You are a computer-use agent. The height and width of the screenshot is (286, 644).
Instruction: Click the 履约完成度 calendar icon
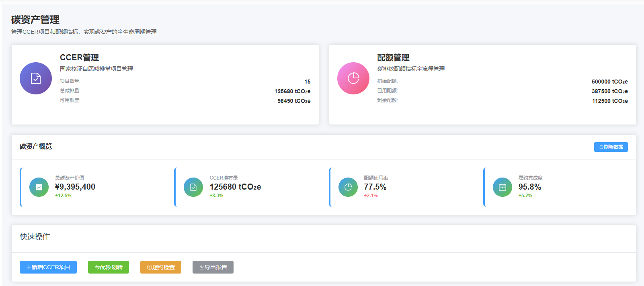pyautogui.click(x=502, y=187)
